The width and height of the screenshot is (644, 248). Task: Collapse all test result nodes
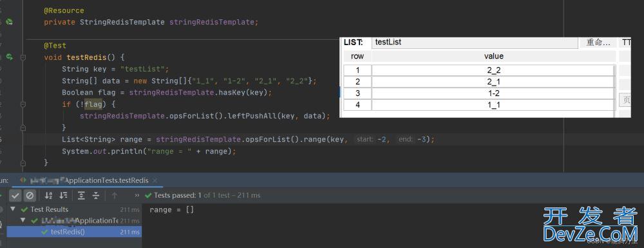click(x=96, y=195)
